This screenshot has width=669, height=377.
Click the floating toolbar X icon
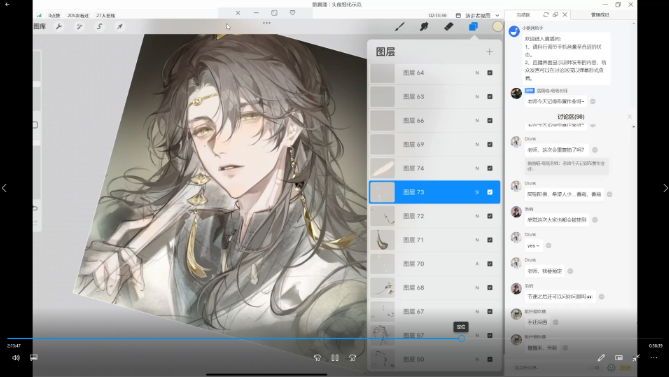pyautogui.click(x=238, y=13)
